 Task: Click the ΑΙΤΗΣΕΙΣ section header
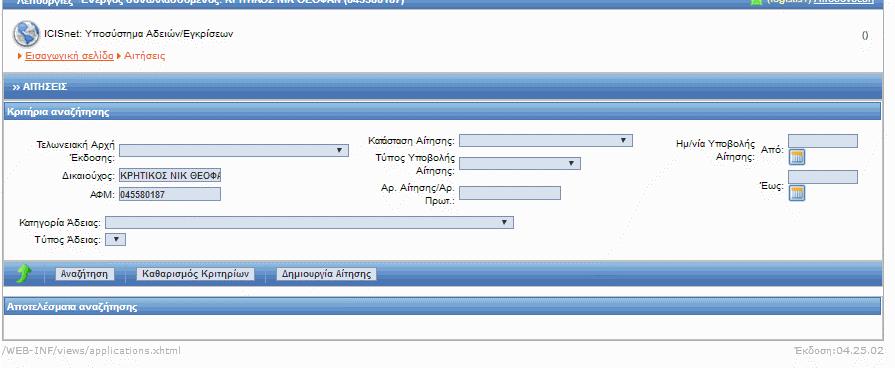442,87
